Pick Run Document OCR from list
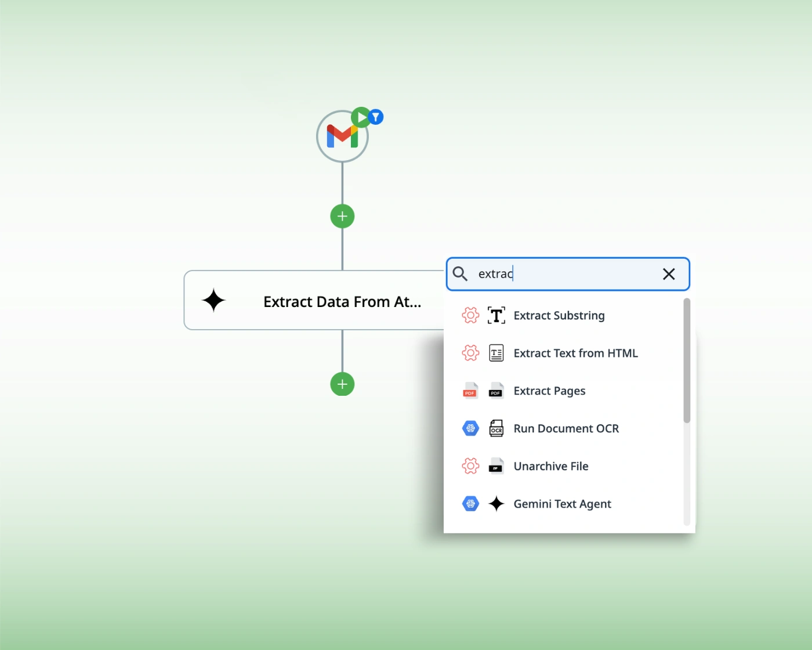The height and width of the screenshot is (650, 812). (x=566, y=429)
